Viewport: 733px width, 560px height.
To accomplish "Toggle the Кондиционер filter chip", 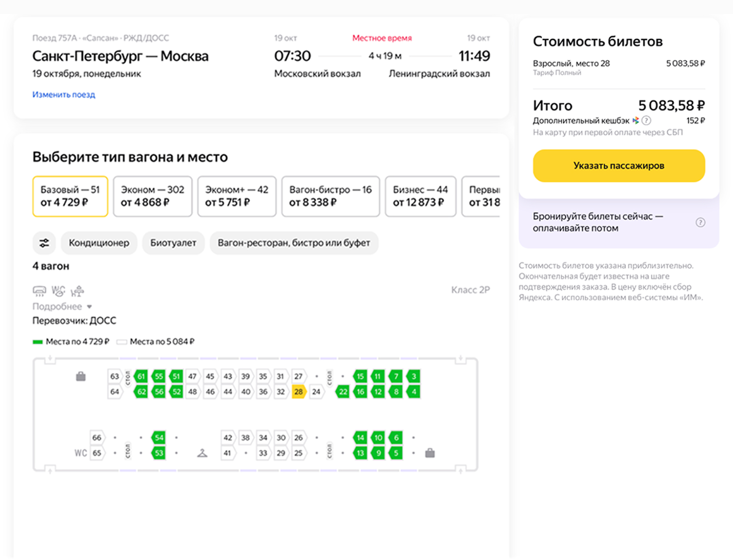I will (x=99, y=243).
